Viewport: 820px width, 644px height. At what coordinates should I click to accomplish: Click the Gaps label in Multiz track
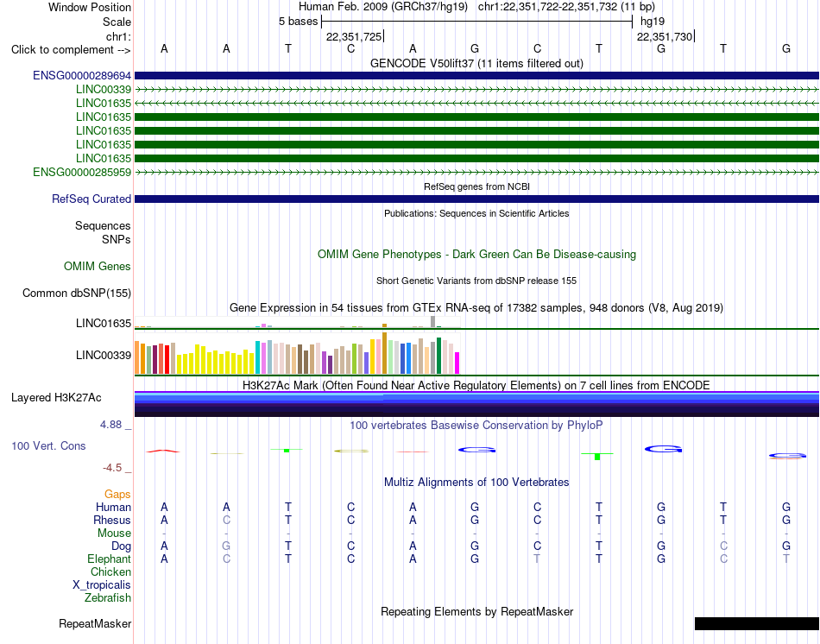[117, 495]
